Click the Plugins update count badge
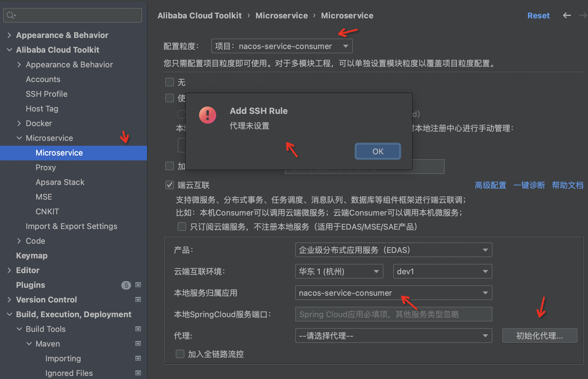Viewport: 588px width, 379px height. click(x=126, y=285)
